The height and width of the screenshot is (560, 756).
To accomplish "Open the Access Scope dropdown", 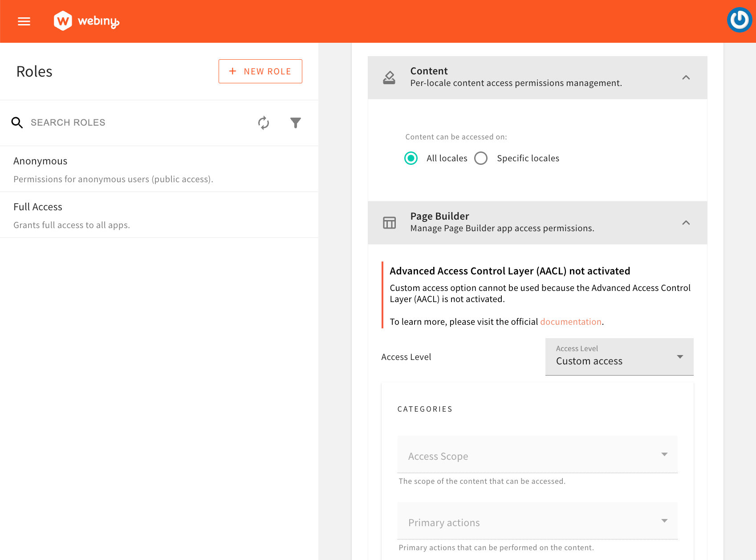I will (x=537, y=455).
